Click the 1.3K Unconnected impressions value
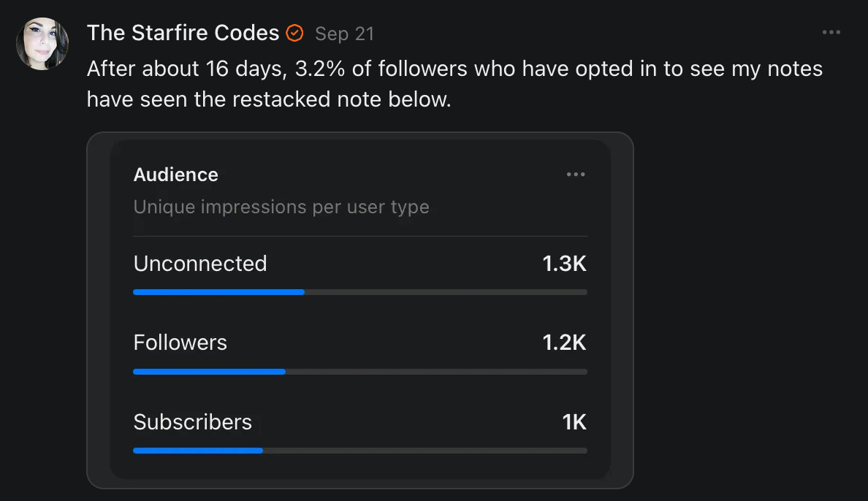The image size is (868, 501). point(564,264)
